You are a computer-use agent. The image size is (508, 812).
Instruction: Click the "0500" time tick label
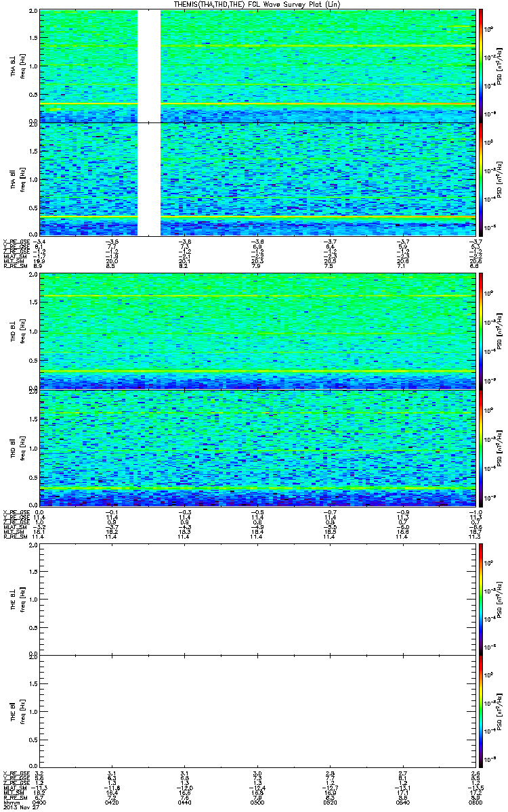pyautogui.click(x=257, y=802)
